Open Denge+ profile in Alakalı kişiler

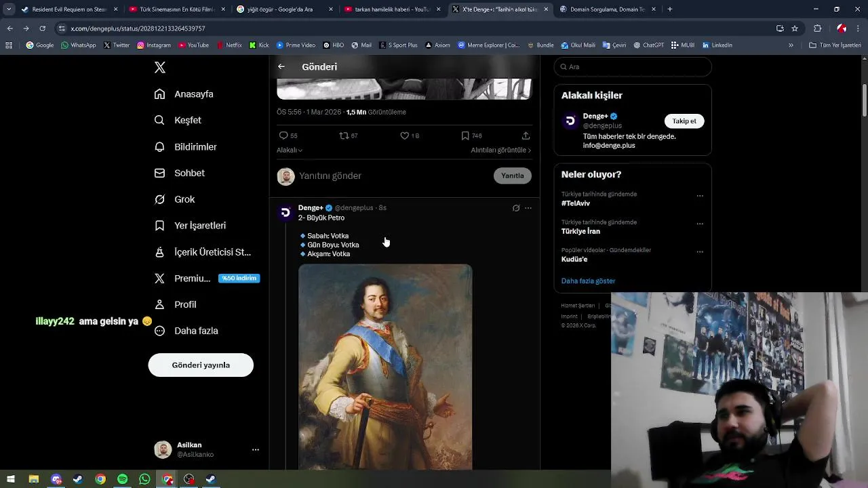coord(595,116)
